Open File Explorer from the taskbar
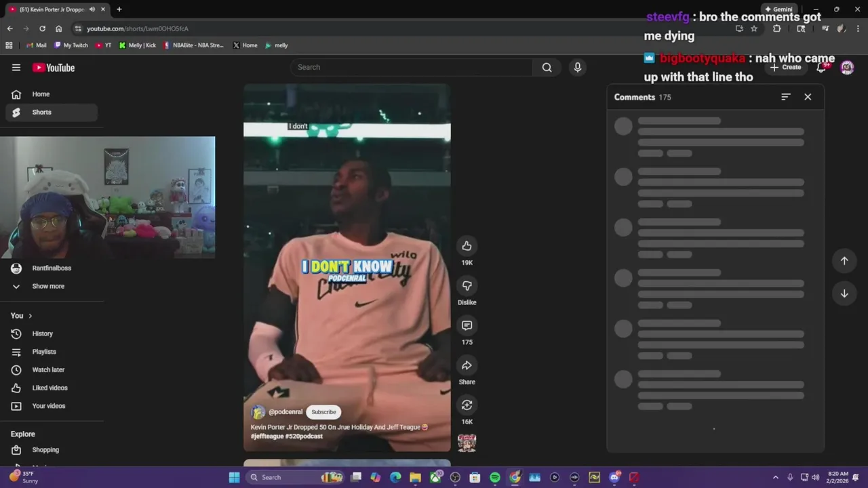 pyautogui.click(x=415, y=477)
